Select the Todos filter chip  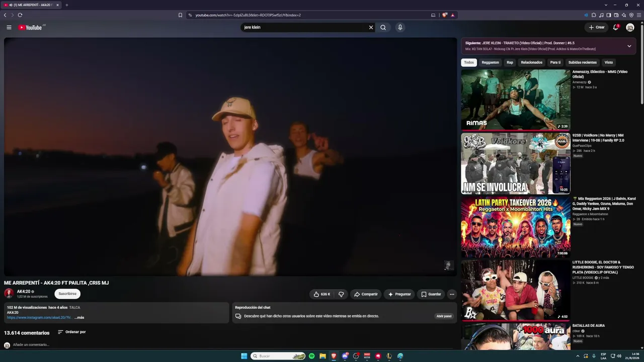469,62
